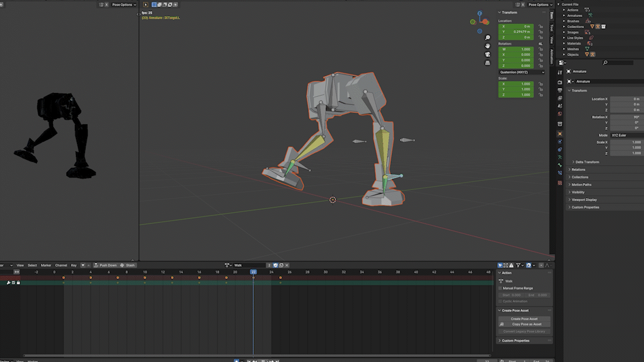
Task: Open the Collection properties tab icon
Action: coord(560,124)
